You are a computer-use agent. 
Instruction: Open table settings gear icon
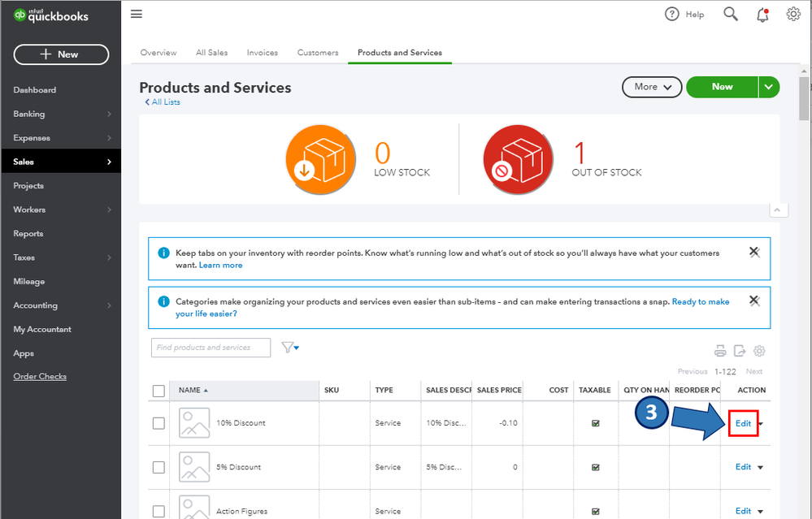coord(759,351)
